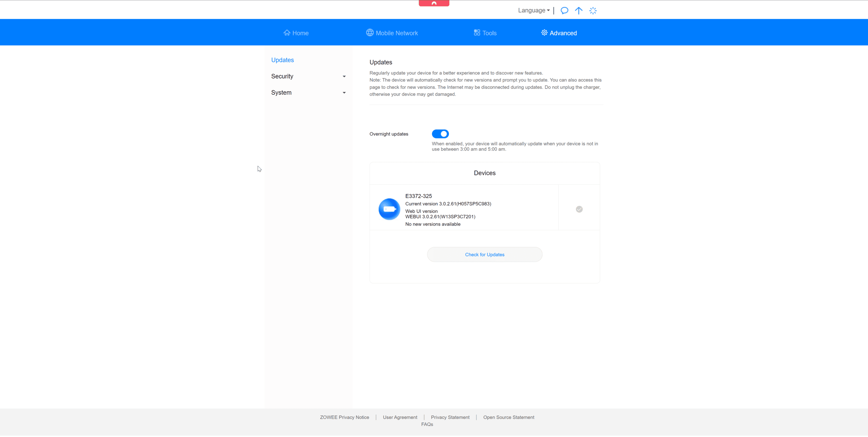This screenshot has width=868, height=437.
Task: Click the SMS message bubble icon
Action: click(x=564, y=10)
